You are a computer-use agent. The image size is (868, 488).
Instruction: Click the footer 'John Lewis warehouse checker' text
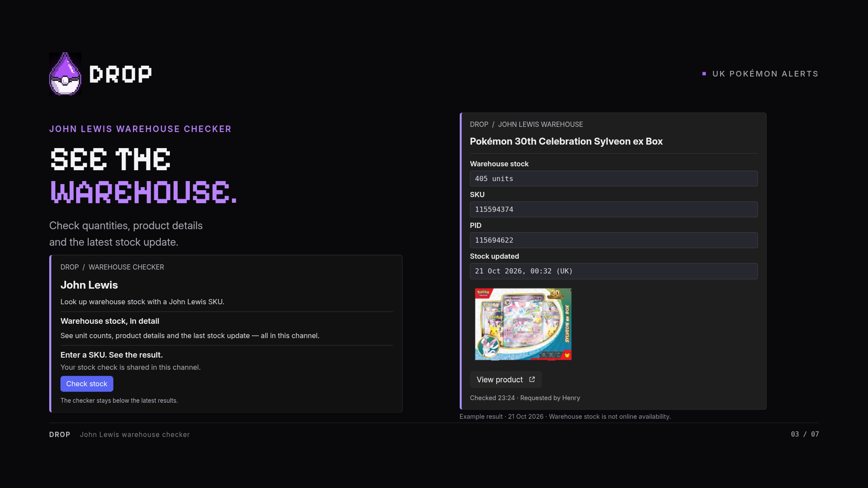click(x=135, y=434)
